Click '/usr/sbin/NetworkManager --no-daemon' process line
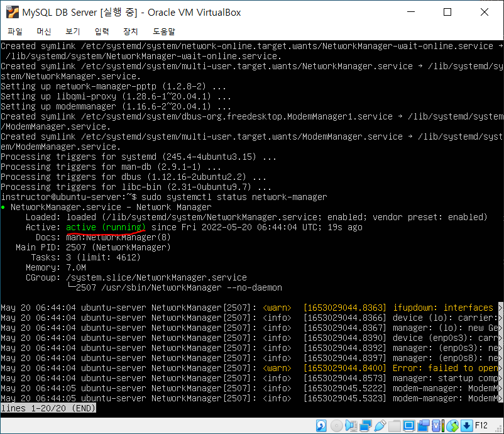The height and width of the screenshot is (434, 504). [192, 287]
